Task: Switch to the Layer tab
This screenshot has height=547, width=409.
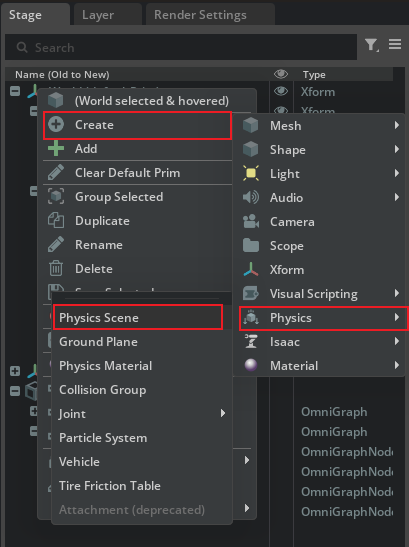Action: 98,15
